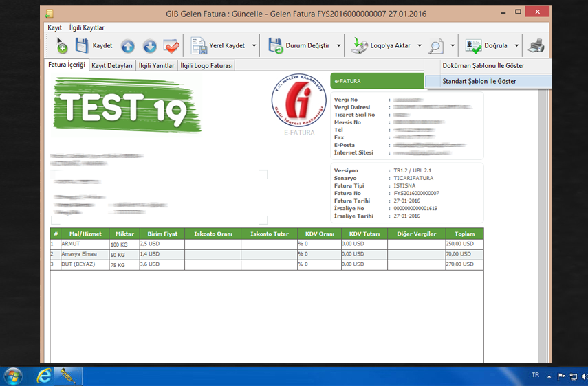Click the GİB e-Fatura logo image

click(x=299, y=100)
